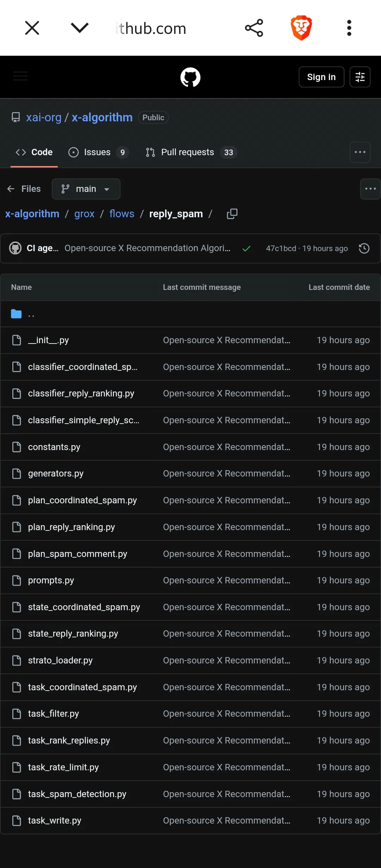Open classifier_coordinated_sp... file
The height and width of the screenshot is (868, 381).
coord(83,367)
